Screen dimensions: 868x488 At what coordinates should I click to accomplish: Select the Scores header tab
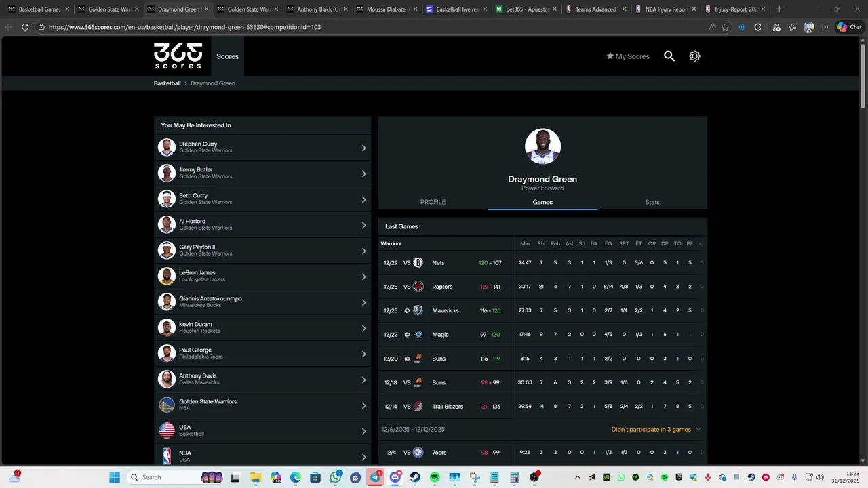click(x=227, y=56)
